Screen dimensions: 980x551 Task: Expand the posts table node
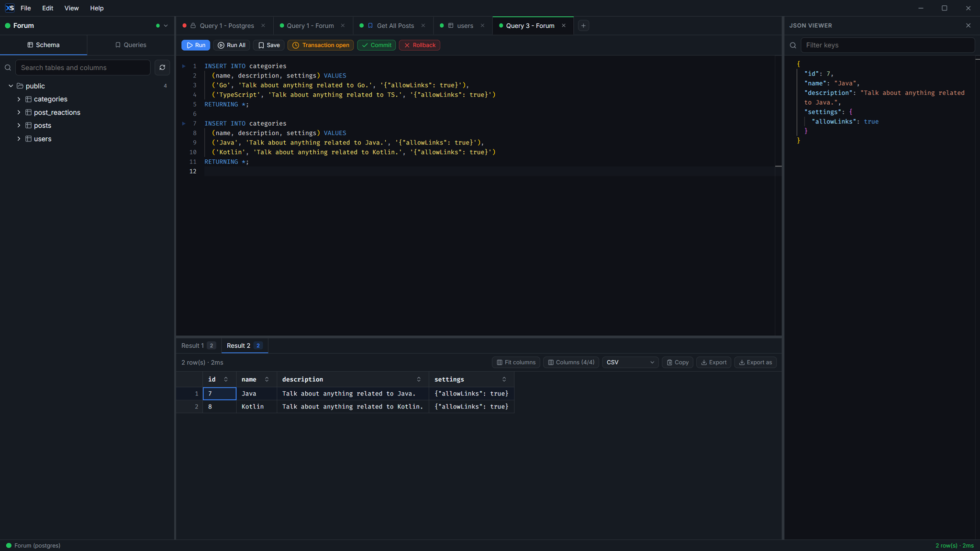[x=19, y=125]
